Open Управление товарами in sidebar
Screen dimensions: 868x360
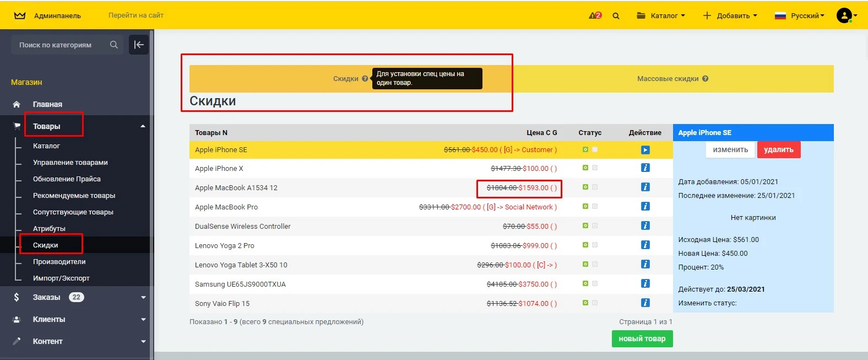(x=70, y=163)
